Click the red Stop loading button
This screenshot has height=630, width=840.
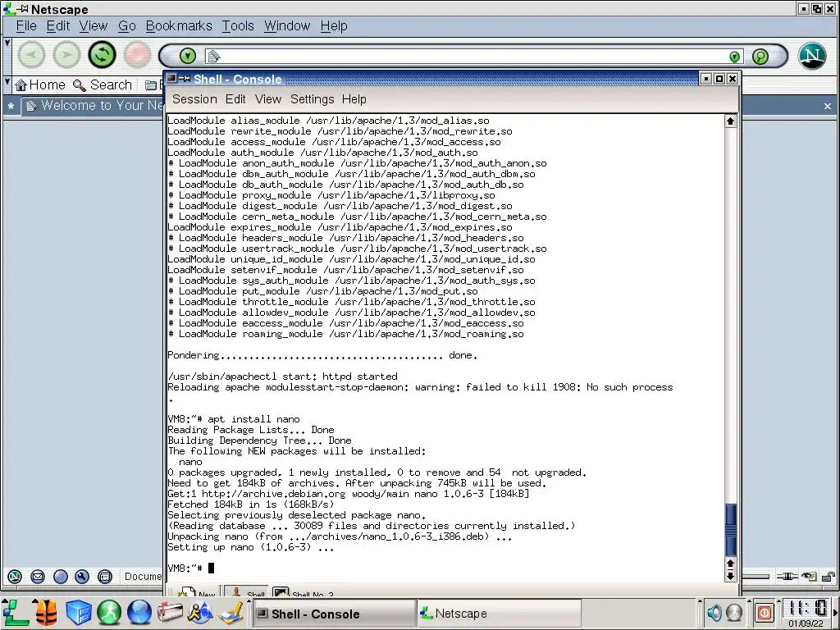pyautogui.click(x=137, y=55)
